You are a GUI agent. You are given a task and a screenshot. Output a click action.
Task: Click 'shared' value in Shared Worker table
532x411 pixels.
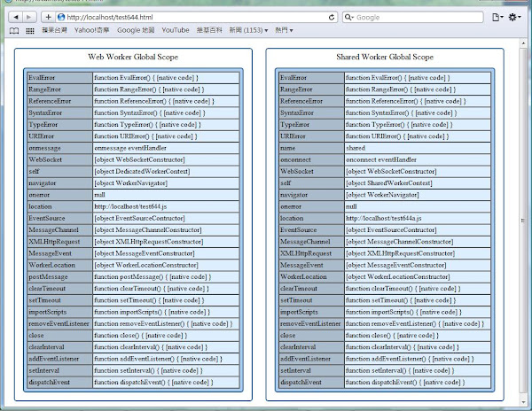click(418, 148)
